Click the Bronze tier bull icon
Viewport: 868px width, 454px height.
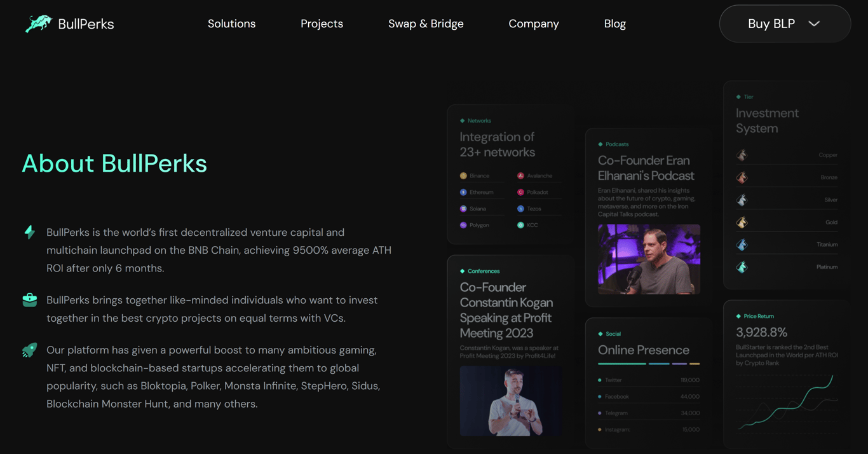742,177
